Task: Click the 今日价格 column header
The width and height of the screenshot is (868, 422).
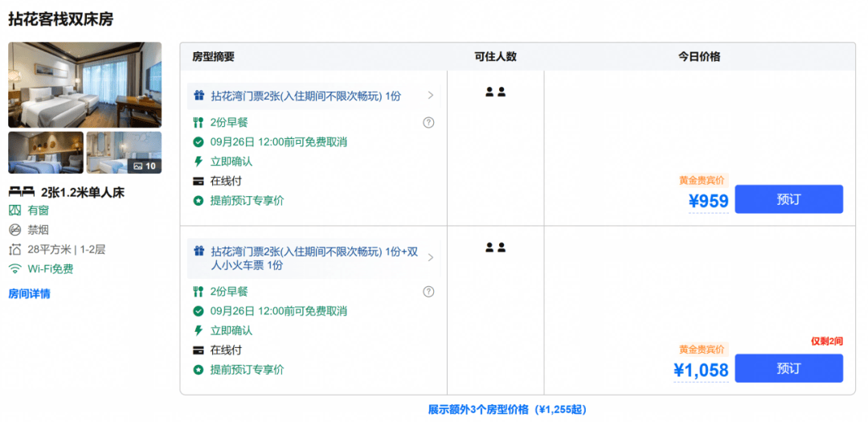Action: (x=700, y=56)
